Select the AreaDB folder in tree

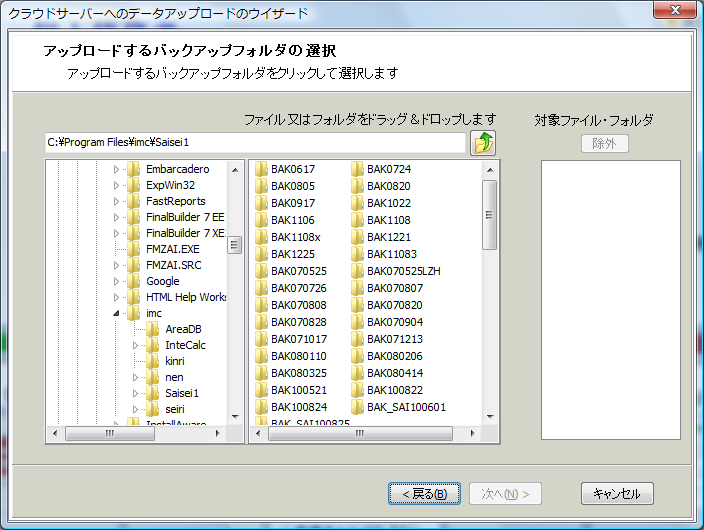point(183,329)
